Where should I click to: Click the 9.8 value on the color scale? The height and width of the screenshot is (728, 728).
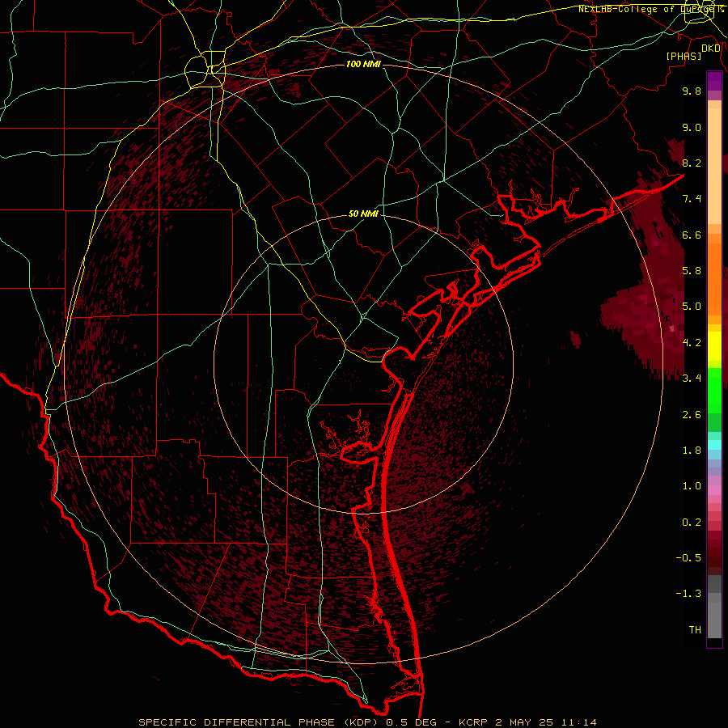(692, 91)
